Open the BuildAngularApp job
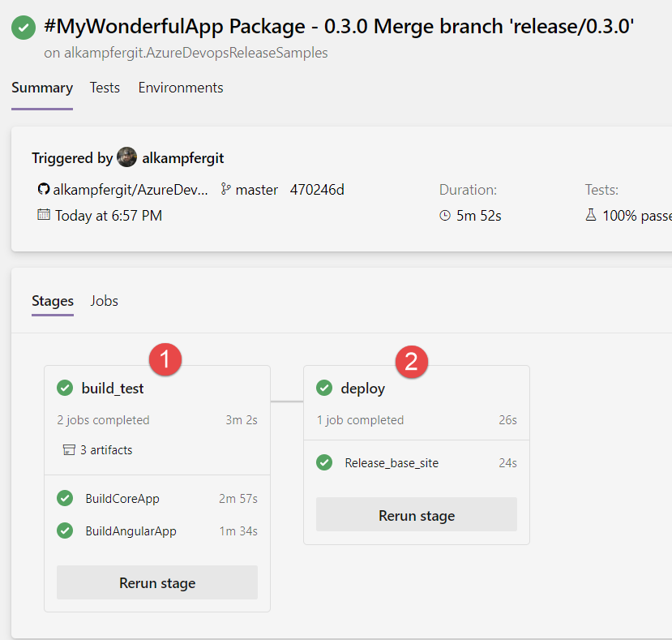The height and width of the screenshot is (640, 672). click(157, 531)
